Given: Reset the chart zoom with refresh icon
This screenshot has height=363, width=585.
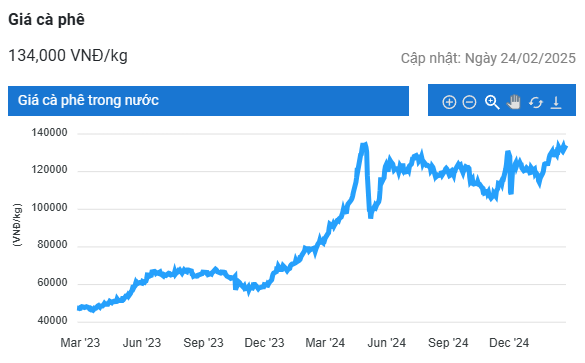Looking at the screenshot, I should (535, 102).
